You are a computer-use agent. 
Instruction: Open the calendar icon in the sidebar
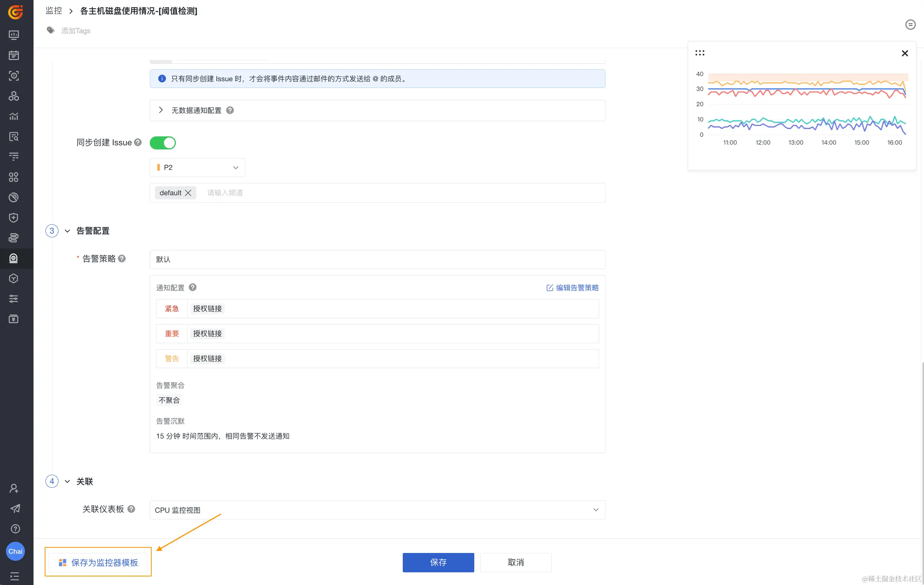(x=14, y=55)
